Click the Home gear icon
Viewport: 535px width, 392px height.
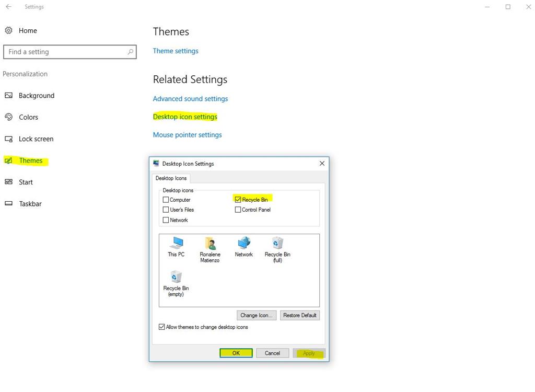tap(8, 30)
